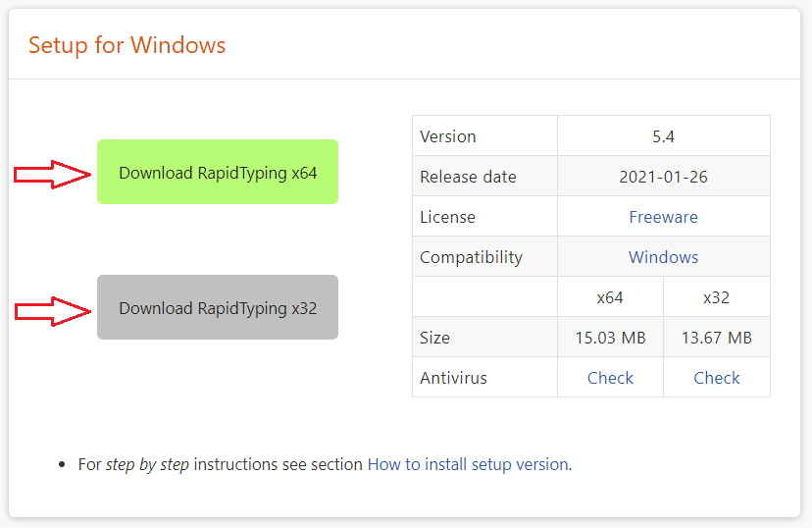The height and width of the screenshot is (528, 812).
Task: Select the 13.67 MB size cell
Action: (x=717, y=338)
